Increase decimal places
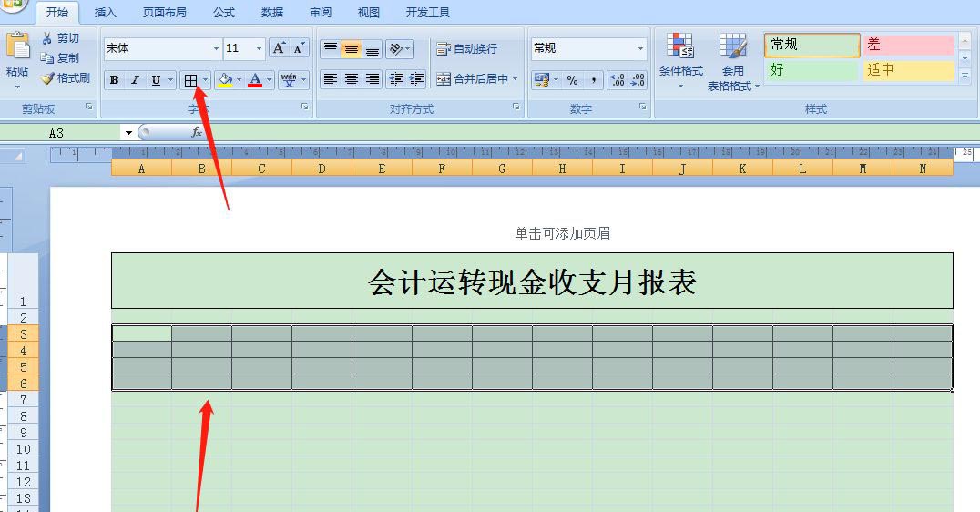980x512 pixels. click(618, 80)
